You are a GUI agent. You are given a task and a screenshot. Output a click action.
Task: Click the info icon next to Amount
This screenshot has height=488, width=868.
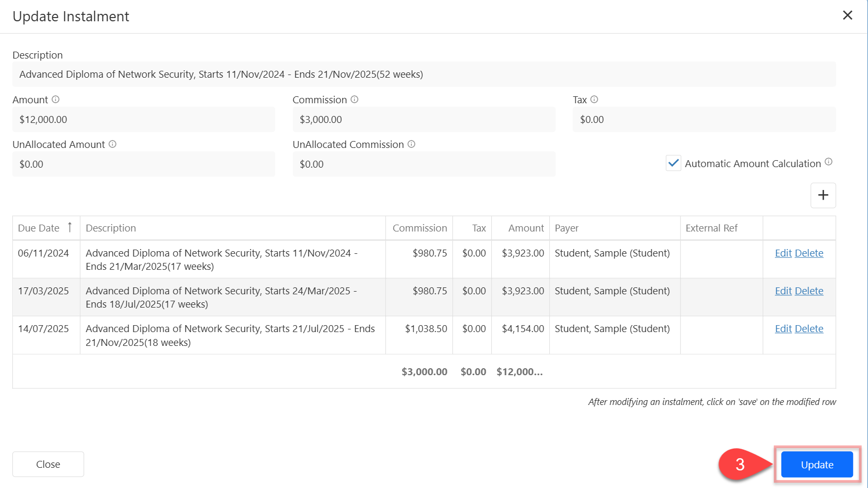(x=55, y=100)
